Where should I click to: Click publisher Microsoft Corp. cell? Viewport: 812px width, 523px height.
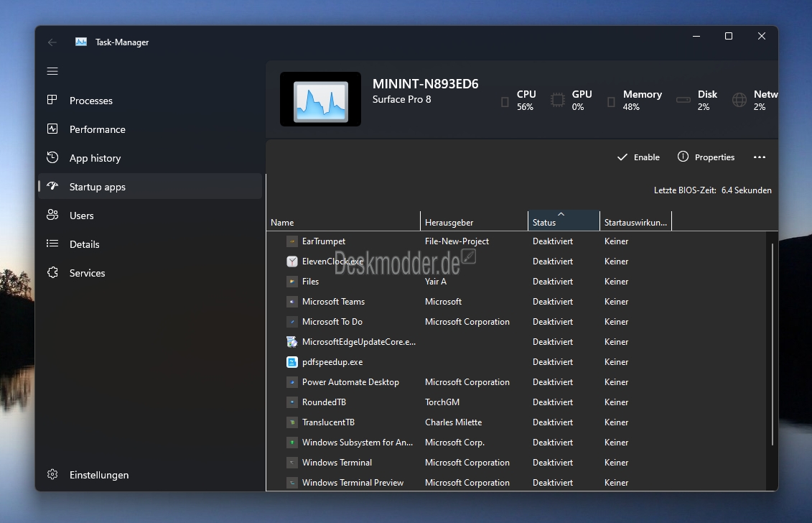pyautogui.click(x=454, y=442)
